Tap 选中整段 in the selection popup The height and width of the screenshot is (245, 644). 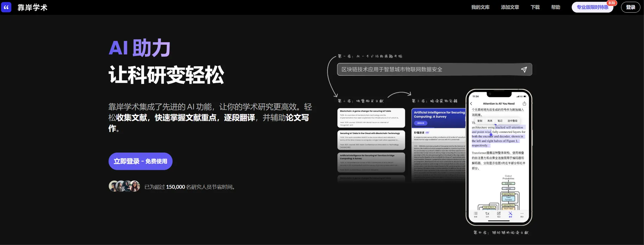(512, 121)
